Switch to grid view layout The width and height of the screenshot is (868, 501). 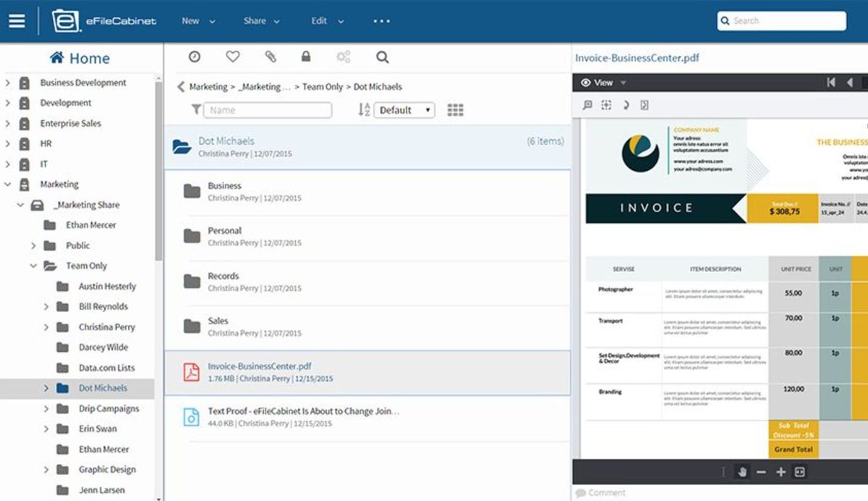[455, 109]
